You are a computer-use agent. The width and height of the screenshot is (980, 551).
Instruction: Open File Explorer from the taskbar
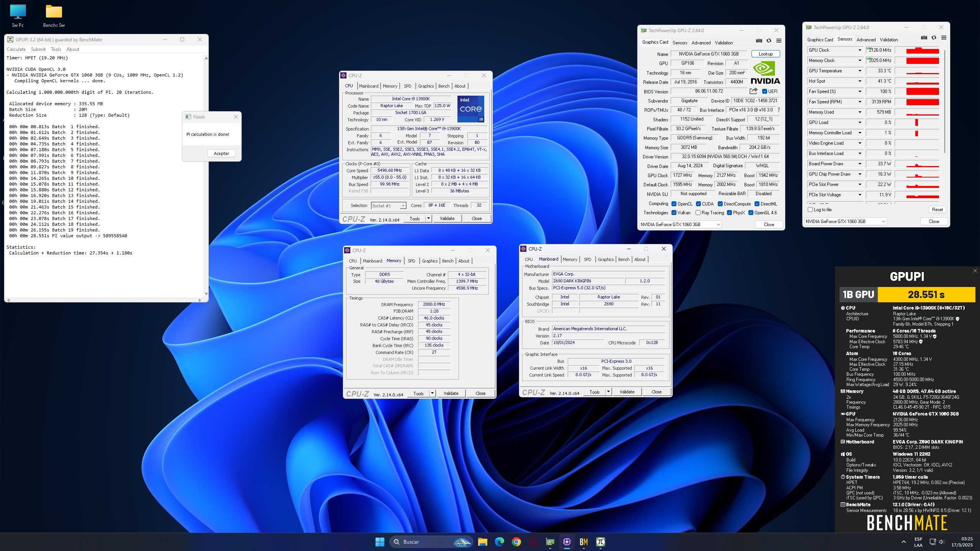[x=482, y=542]
